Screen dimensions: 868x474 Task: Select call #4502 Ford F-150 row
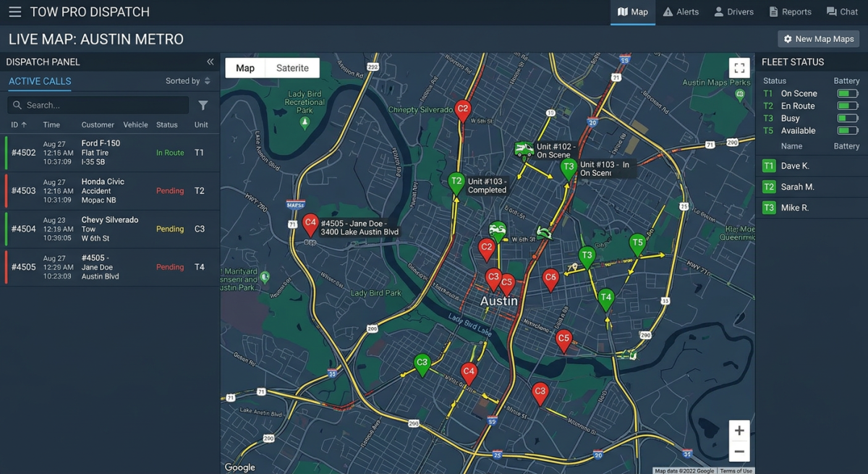pos(110,153)
